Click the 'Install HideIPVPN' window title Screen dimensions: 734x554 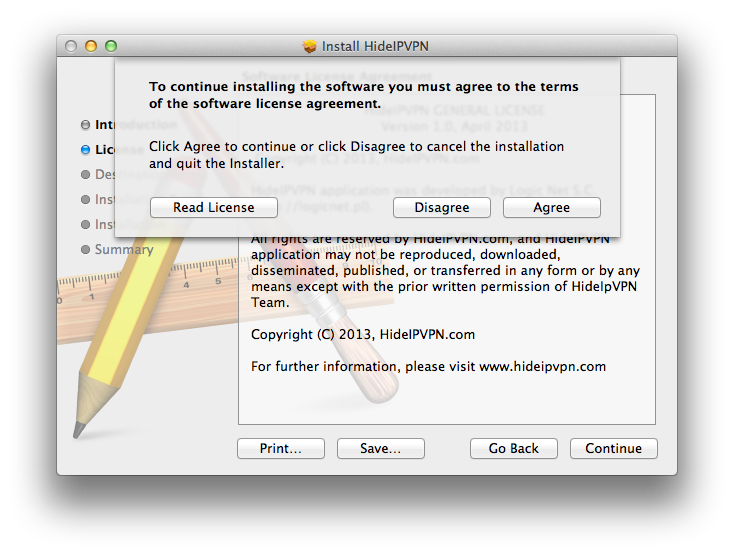[x=375, y=46]
